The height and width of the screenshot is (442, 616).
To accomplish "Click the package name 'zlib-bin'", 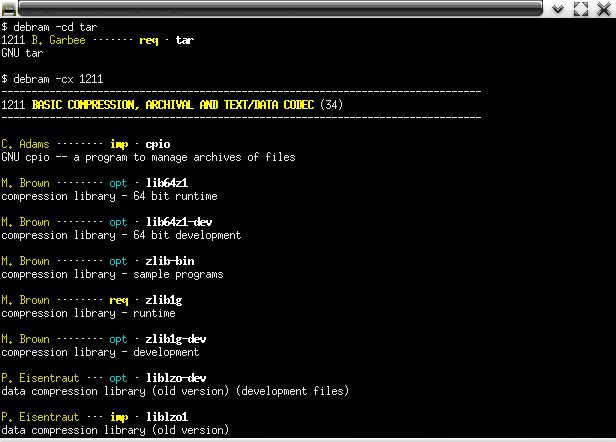I will tap(170, 261).
